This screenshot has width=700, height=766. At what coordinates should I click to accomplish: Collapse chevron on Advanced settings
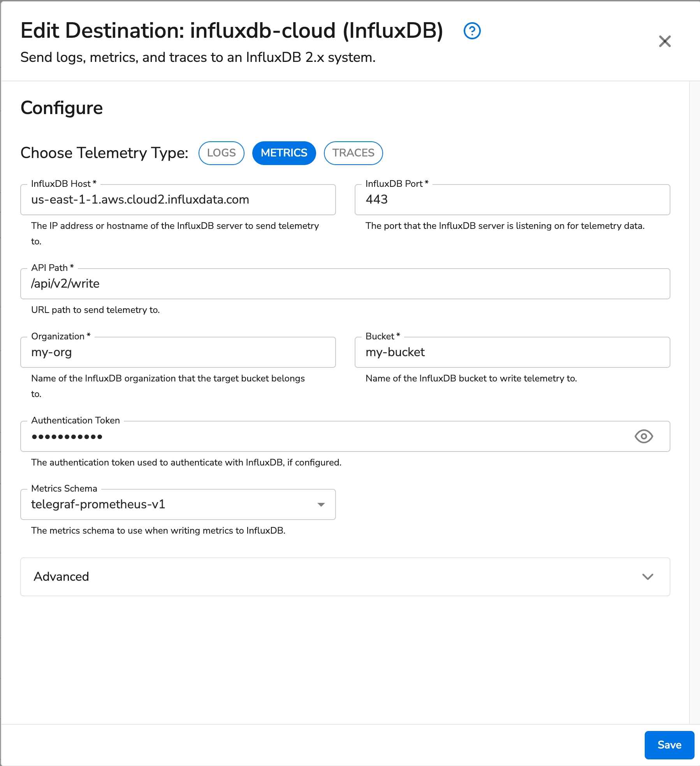tap(647, 576)
